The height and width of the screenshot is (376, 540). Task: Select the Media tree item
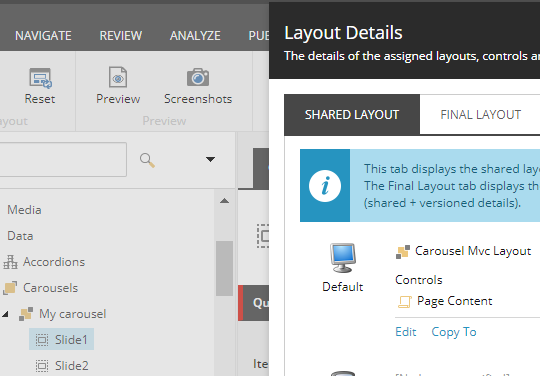click(x=24, y=210)
